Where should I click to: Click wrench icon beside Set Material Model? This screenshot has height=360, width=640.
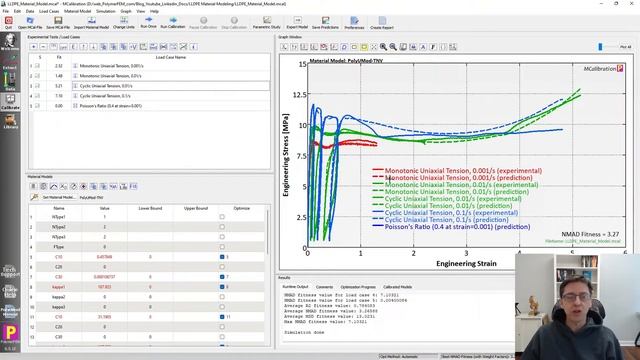click(x=34, y=197)
